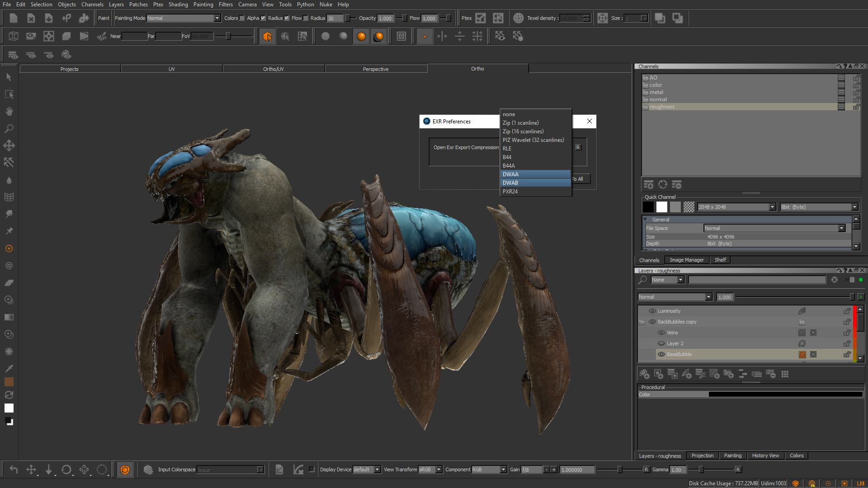Click the Save project icon
Screen dimensions: 868x488
[48, 18]
